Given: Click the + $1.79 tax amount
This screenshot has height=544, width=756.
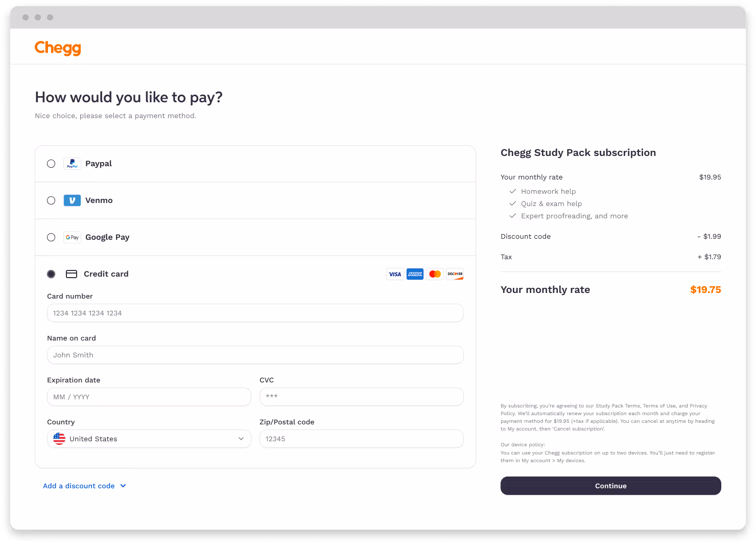Looking at the screenshot, I should pos(709,257).
